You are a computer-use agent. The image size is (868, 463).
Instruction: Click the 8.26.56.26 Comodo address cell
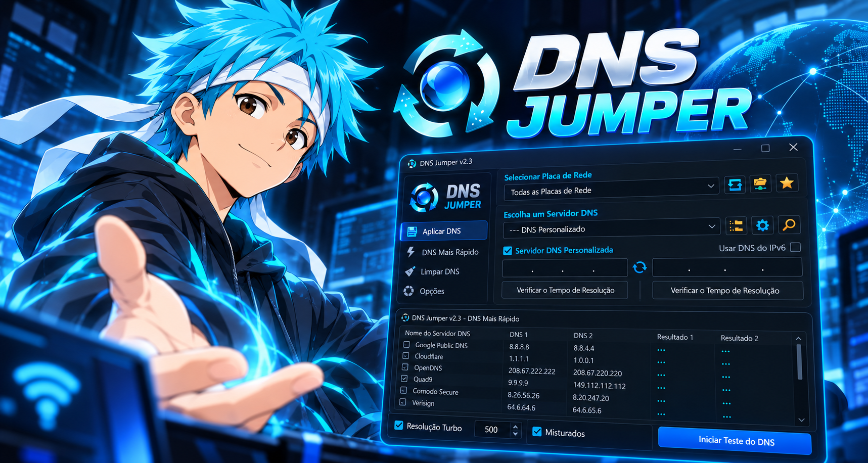[523, 395]
